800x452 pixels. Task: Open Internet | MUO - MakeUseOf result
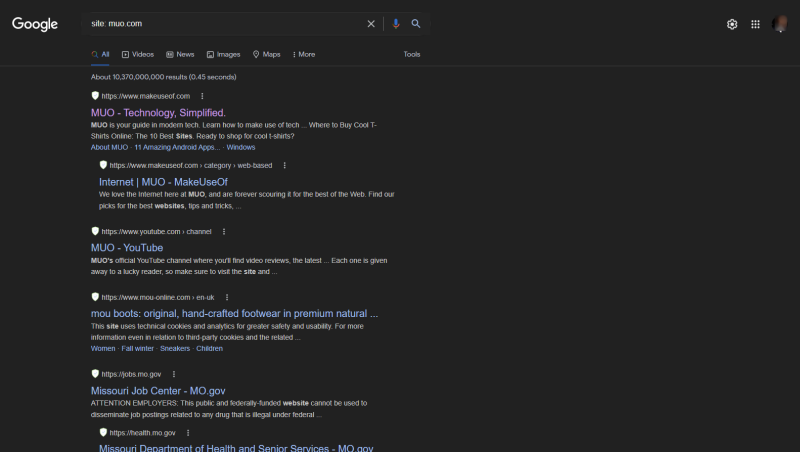(163, 182)
